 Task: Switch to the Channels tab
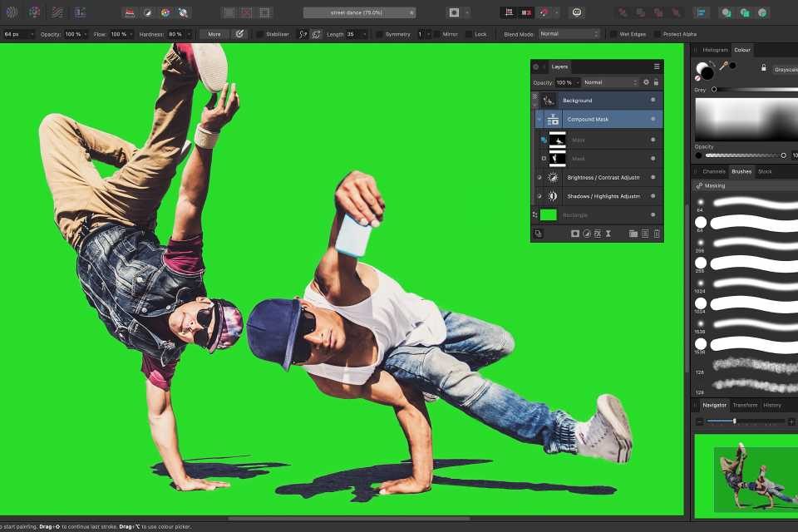[714, 171]
